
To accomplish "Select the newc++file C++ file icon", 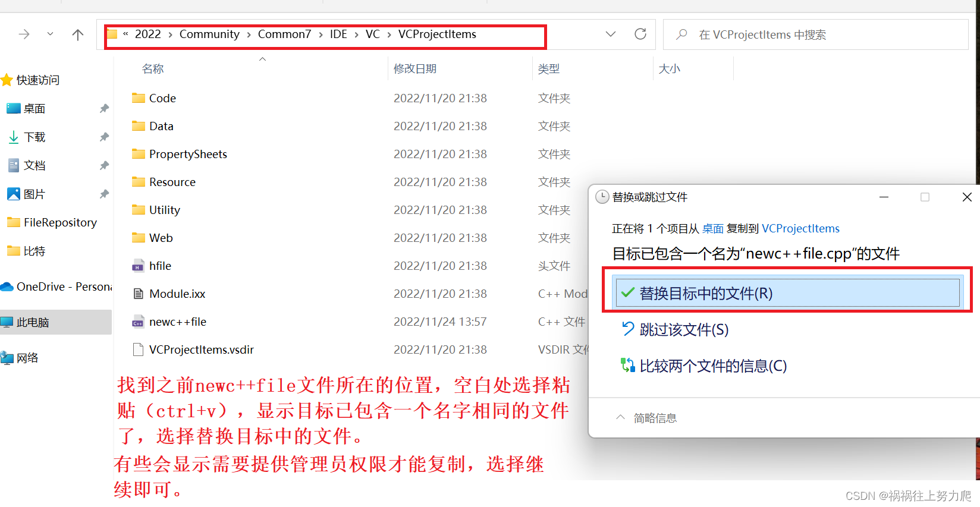I will (138, 322).
